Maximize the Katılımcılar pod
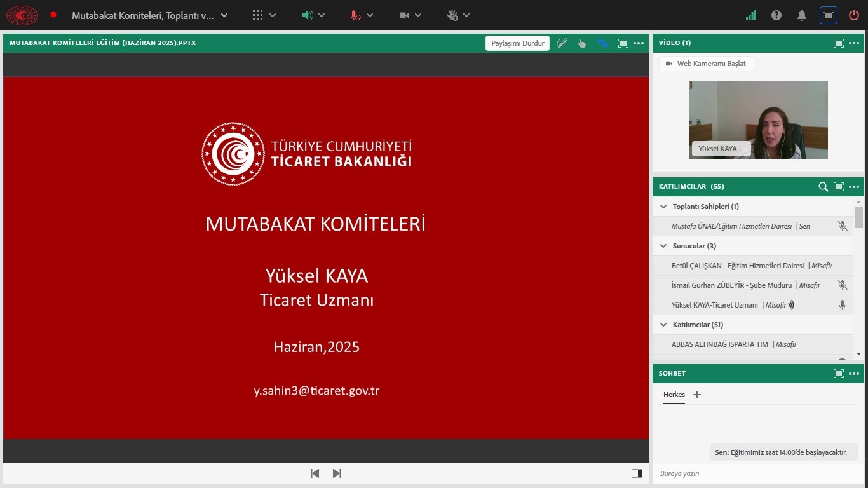Viewport: 868px width, 488px height. click(x=839, y=187)
